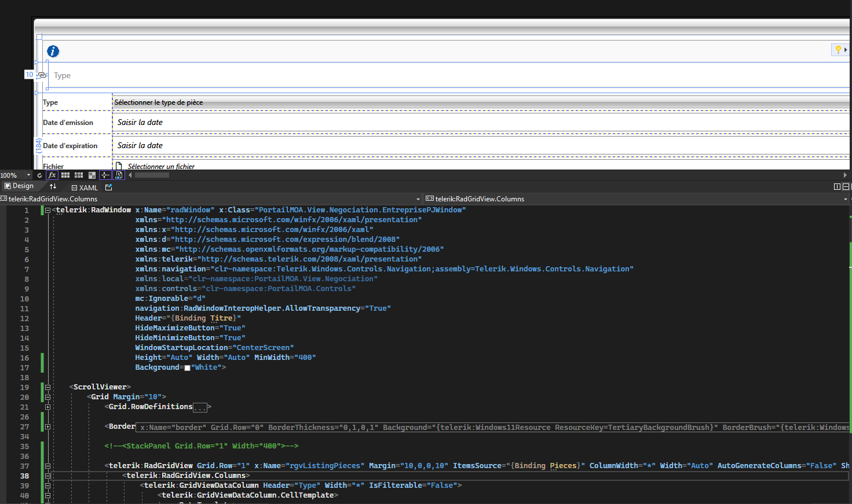Screen dimensions: 852x504
Task: Switch to horizontal split view
Action: point(846,187)
